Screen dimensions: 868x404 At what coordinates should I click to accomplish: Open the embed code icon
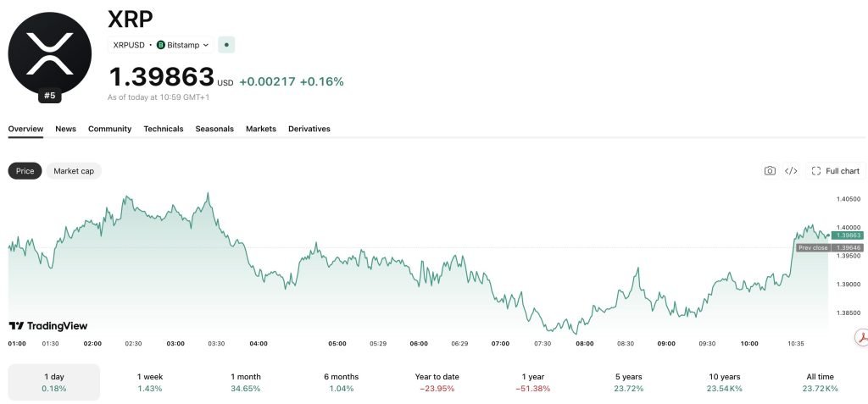click(791, 171)
